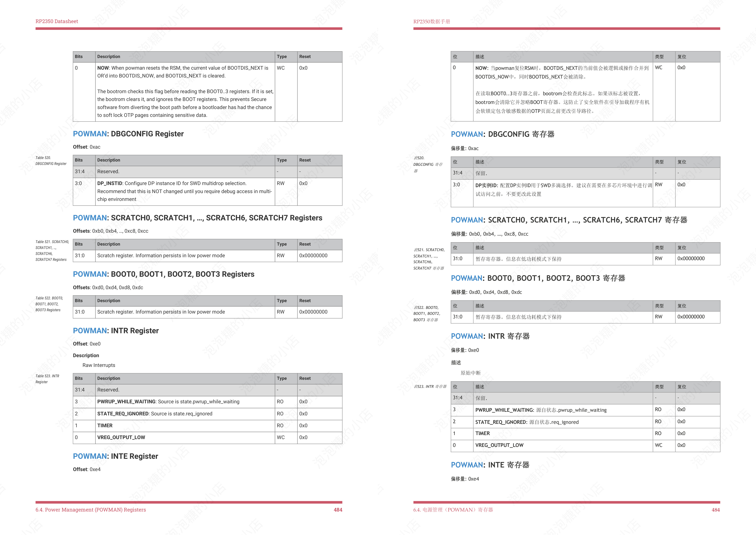756x535 pixels.
Task: Click the Table 523. INTR Register side caption
Action: point(47,379)
